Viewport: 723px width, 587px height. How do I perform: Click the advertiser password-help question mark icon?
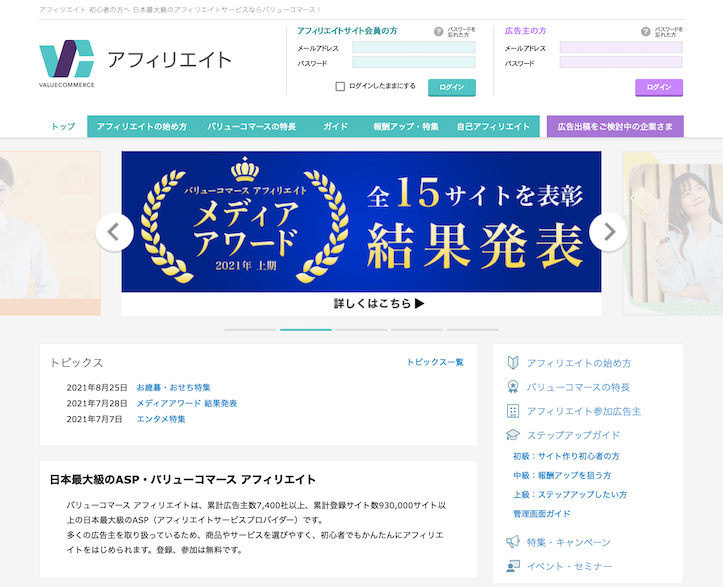tap(646, 31)
